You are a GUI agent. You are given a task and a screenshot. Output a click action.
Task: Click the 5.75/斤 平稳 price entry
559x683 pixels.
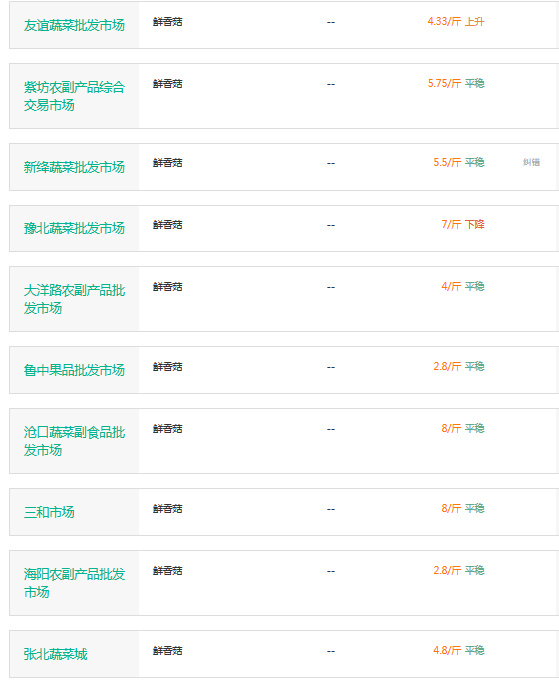pos(456,83)
